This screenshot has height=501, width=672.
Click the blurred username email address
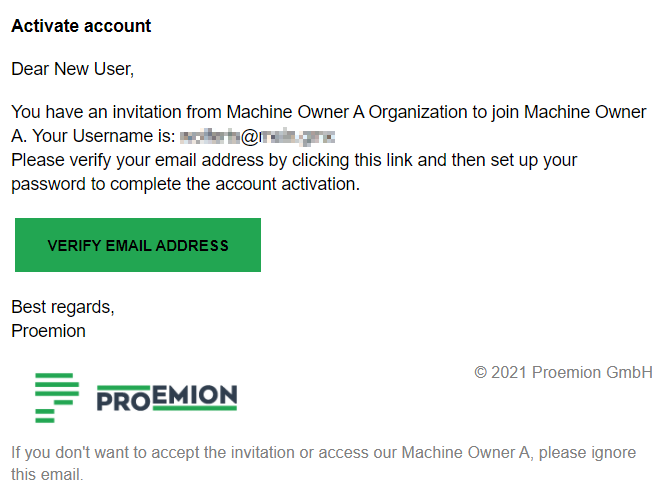[x=257, y=136]
